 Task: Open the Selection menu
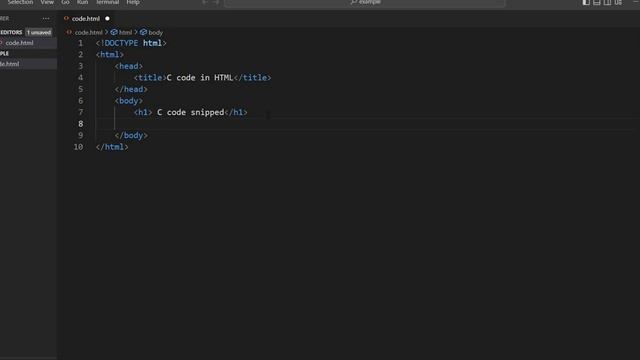pyautogui.click(x=20, y=2)
